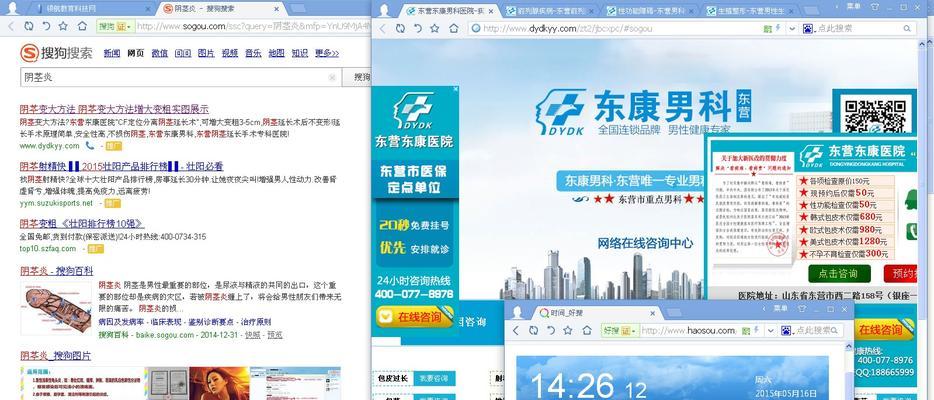
Task: Open the 预览 link under the 搜狗百科 result
Action: pyautogui.click(x=275, y=335)
